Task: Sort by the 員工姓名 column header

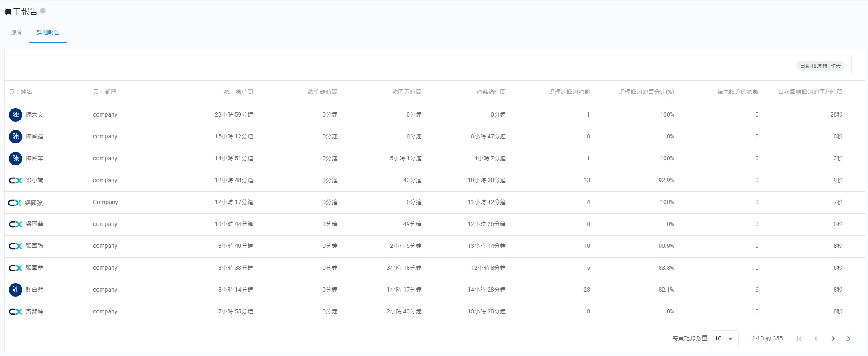Action: click(x=21, y=92)
